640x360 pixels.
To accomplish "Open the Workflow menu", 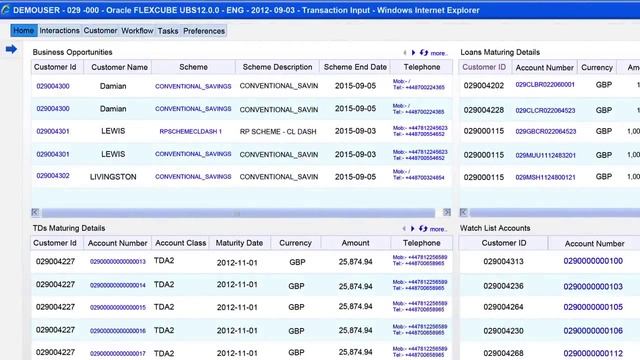I will click(x=137, y=31).
